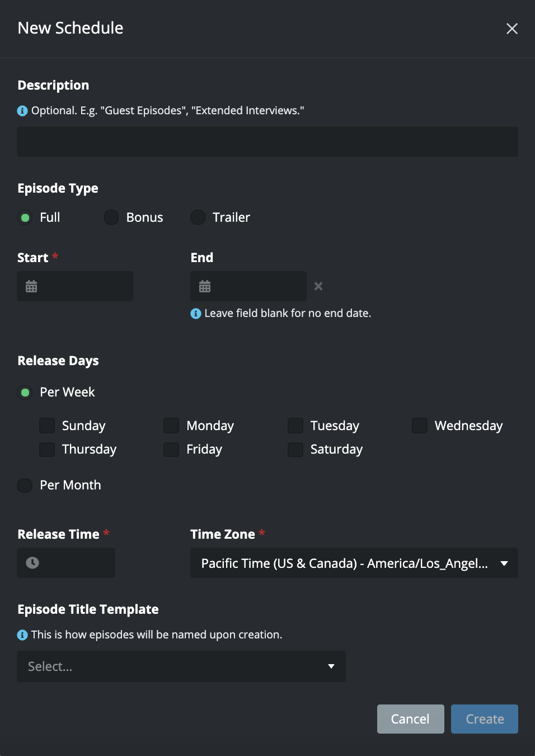Screen dimensions: 535x756
Task: Click info icon under Episode Title Template
Action: coord(22,635)
